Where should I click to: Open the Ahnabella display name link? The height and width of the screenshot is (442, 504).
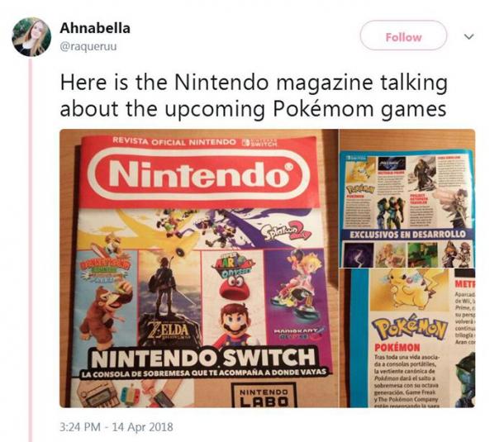[95, 28]
